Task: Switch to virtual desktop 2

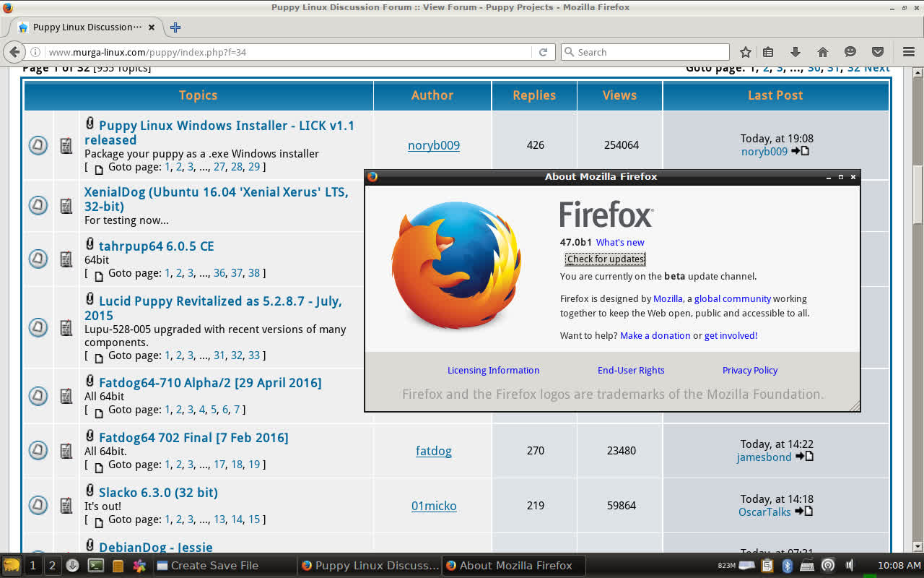Action: [x=52, y=566]
